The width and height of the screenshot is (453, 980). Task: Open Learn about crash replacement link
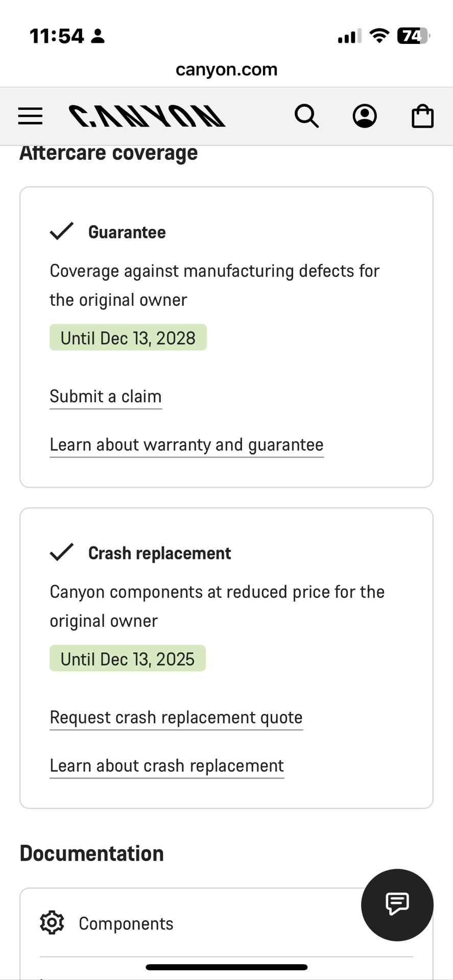[x=166, y=766]
